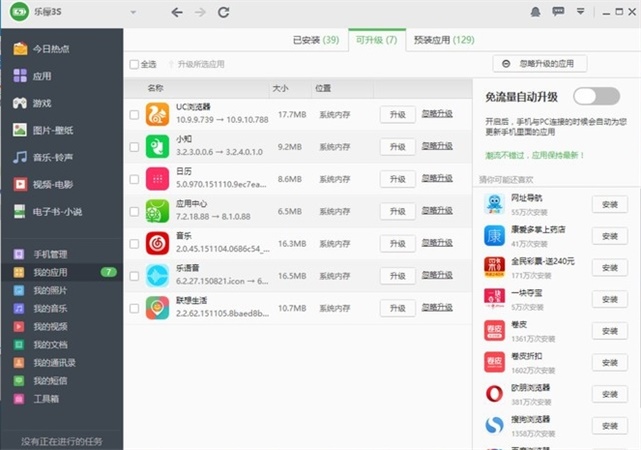Ignore upgrade for 音乐
This screenshot has width=641, height=450.
pyautogui.click(x=437, y=243)
